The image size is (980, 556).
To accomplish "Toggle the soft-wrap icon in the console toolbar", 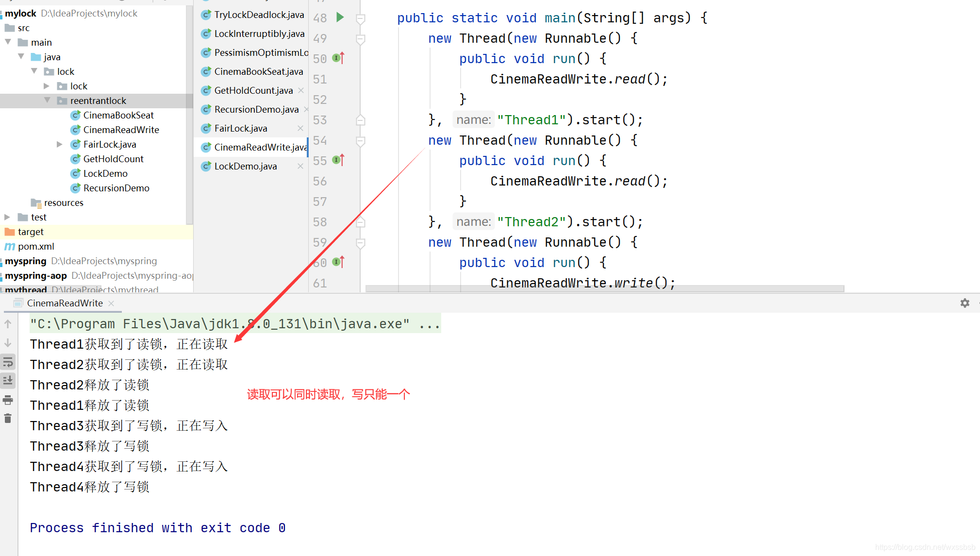I will pyautogui.click(x=8, y=362).
